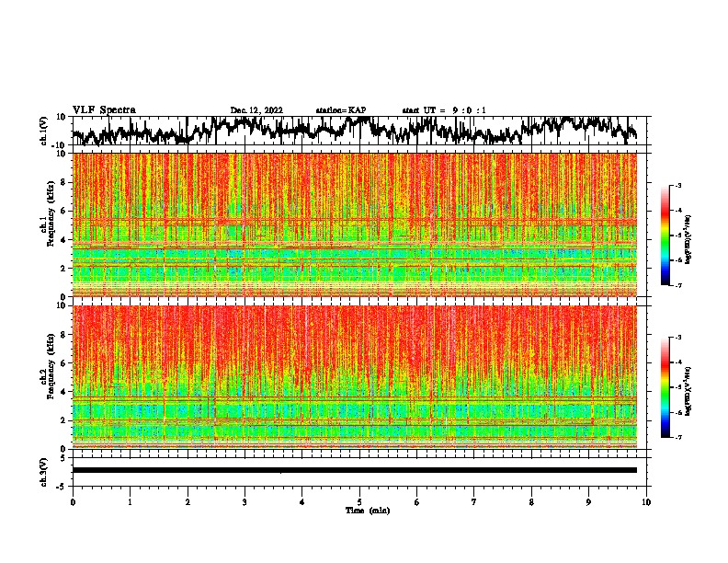
Task: Click time tick "5" on bottom axis
Action: pos(359,502)
